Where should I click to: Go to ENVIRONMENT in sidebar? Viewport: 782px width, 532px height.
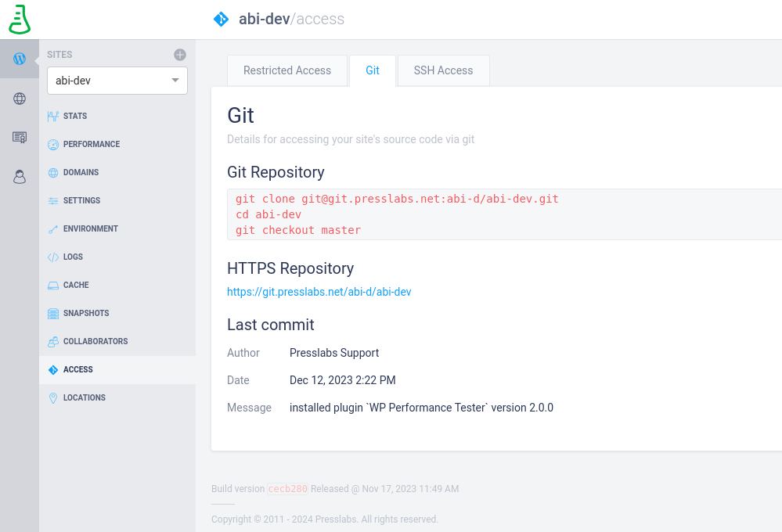(x=90, y=229)
